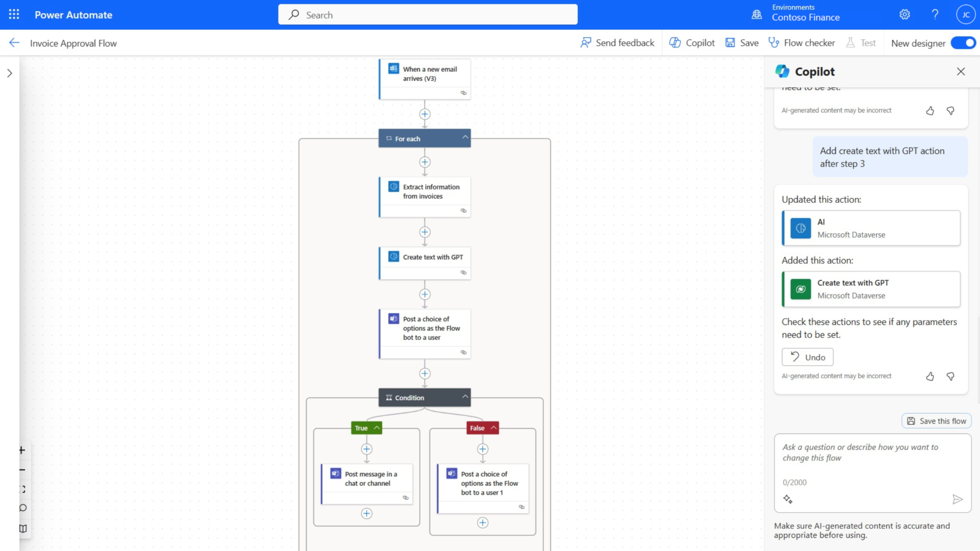980x551 pixels.
Task: Give thumbs up on Copilot's response
Action: 930,376
